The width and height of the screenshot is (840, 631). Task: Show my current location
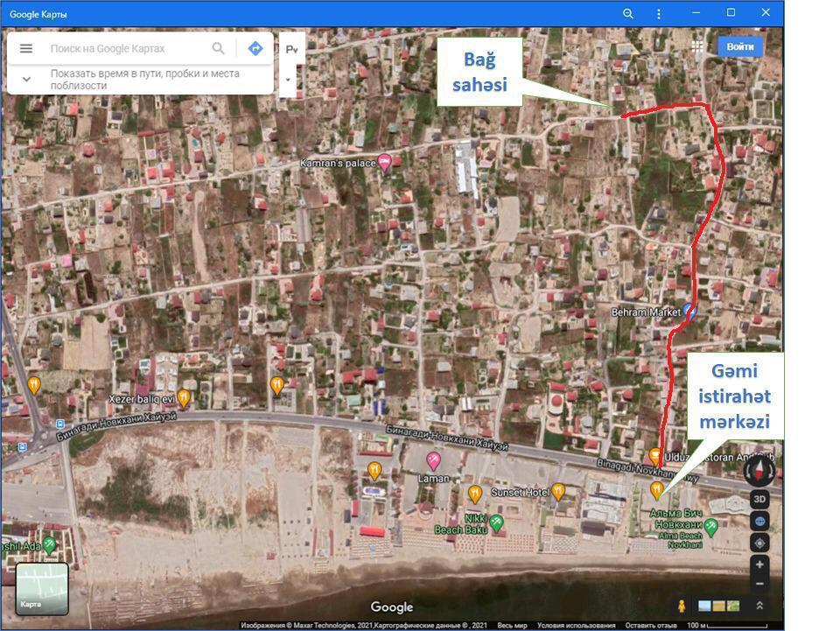pyautogui.click(x=759, y=543)
